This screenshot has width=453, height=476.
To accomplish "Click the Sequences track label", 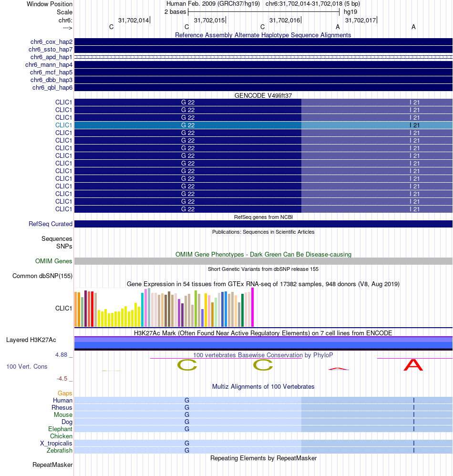I will (x=57, y=238).
